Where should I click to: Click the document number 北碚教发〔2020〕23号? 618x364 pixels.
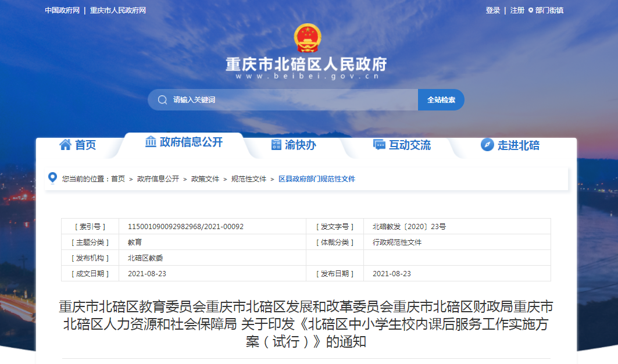pos(409,227)
